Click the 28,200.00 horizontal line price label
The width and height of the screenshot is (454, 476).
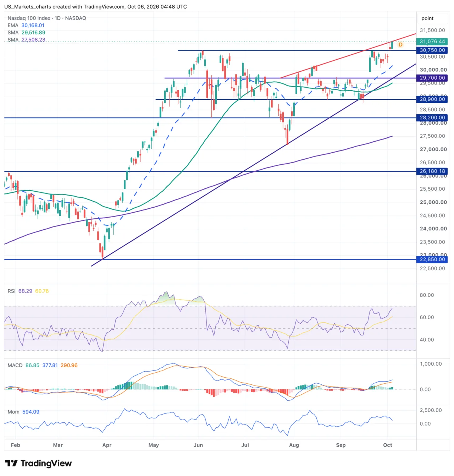(432, 118)
